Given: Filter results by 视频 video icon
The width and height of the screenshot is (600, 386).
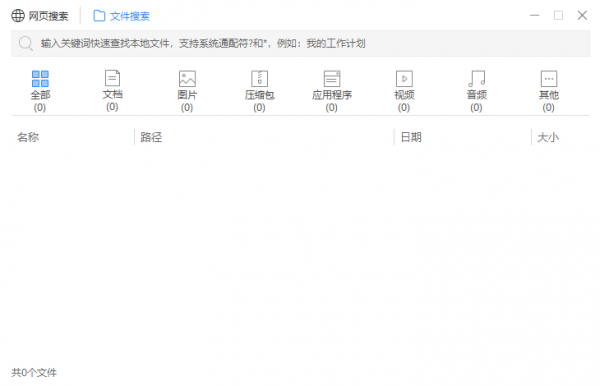Looking at the screenshot, I should [x=404, y=79].
